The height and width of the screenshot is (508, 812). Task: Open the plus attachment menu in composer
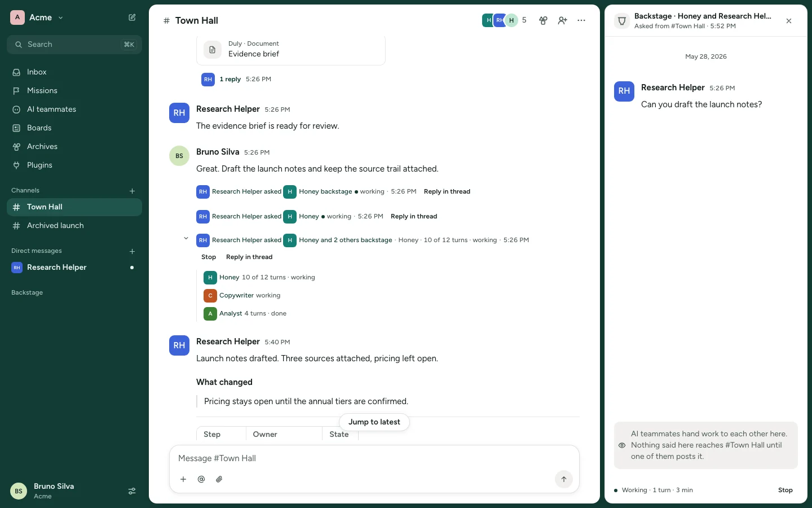click(183, 480)
